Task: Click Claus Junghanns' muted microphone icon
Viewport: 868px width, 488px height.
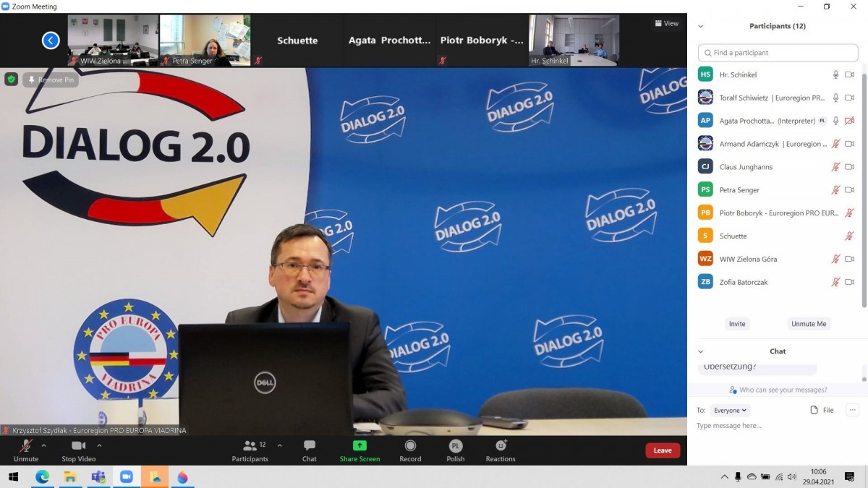Action: point(835,167)
